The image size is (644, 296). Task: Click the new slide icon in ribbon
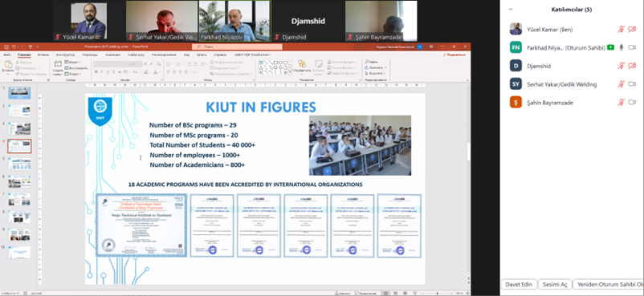click(58, 64)
